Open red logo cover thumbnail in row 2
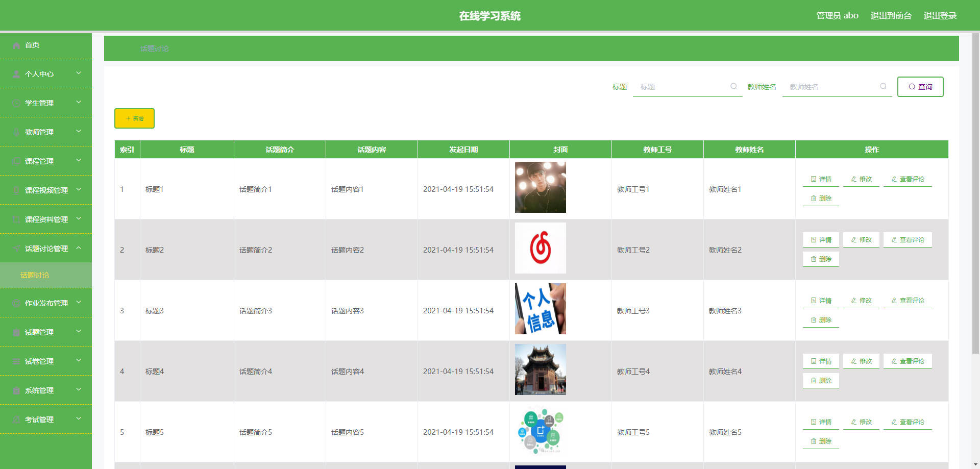980x469 pixels. click(541, 248)
